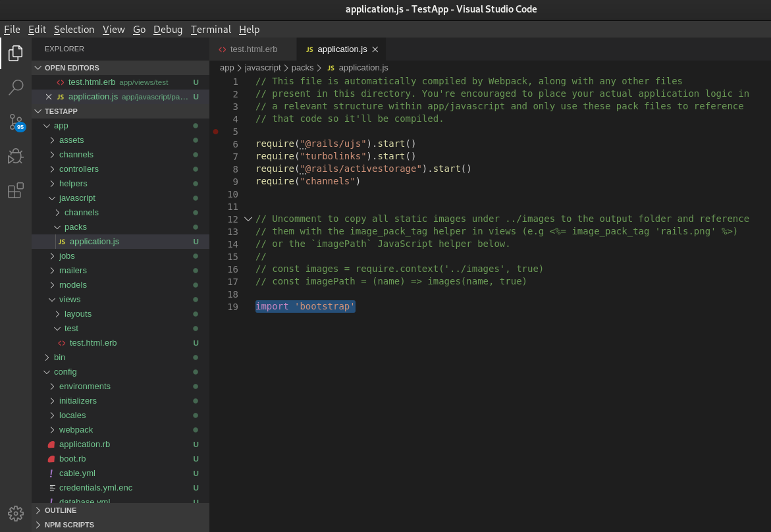The height and width of the screenshot is (532, 771).
Task: Collapse the Open Editors section
Action: (x=72, y=68)
